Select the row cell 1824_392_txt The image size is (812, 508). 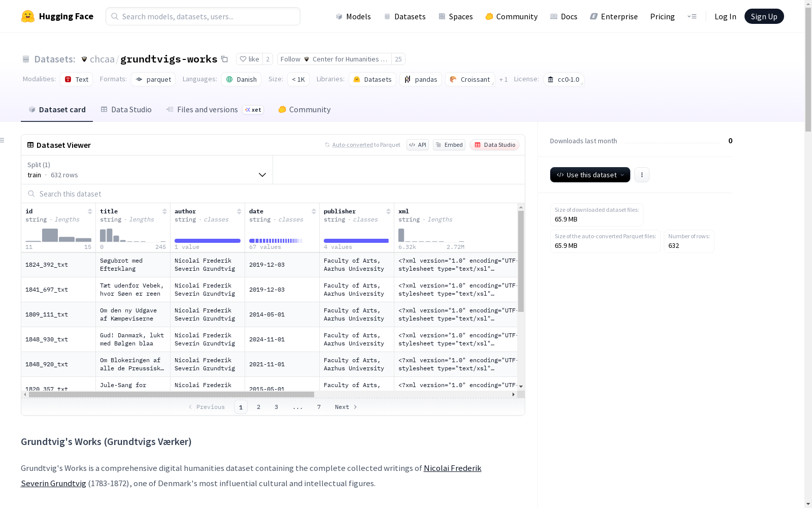58,265
